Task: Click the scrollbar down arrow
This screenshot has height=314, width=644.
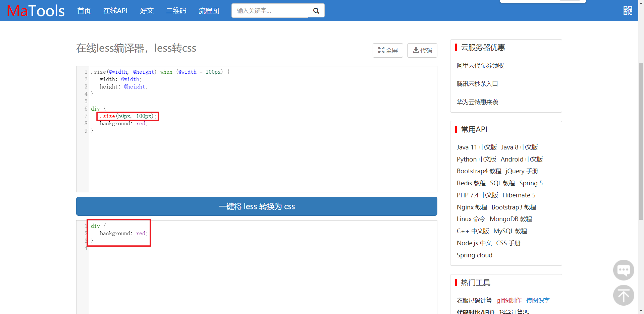Action: click(641, 311)
